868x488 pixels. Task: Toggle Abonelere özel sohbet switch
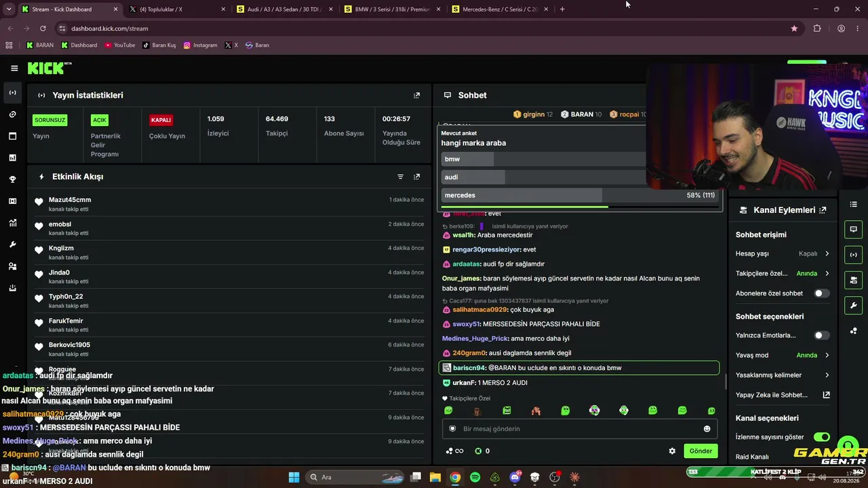pos(822,293)
